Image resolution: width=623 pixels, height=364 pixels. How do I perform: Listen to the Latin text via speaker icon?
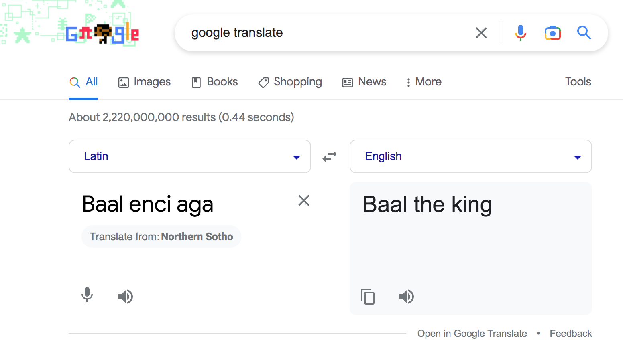pyautogui.click(x=126, y=297)
